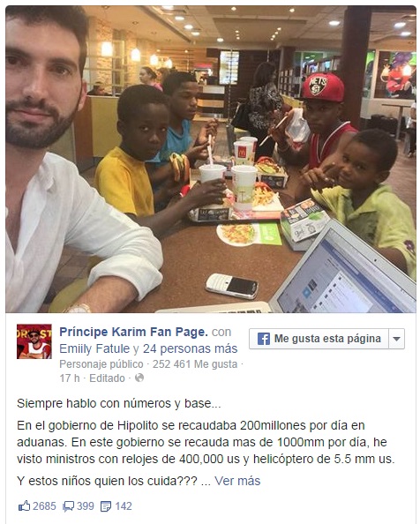This screenshot has width=420, height=524.
Task: Click the Personaje público category label
Action: pos(101,364)
